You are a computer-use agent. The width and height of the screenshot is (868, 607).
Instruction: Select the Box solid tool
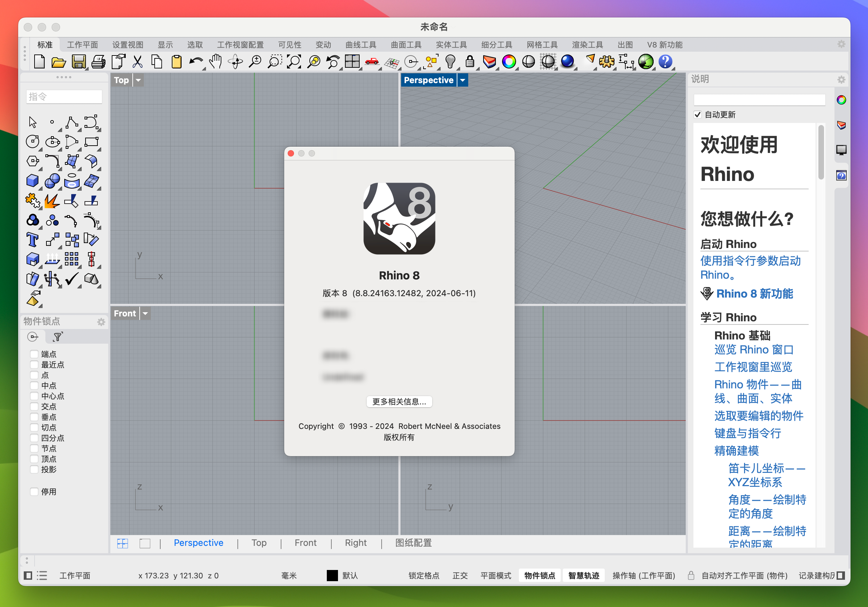click(32, 181)
